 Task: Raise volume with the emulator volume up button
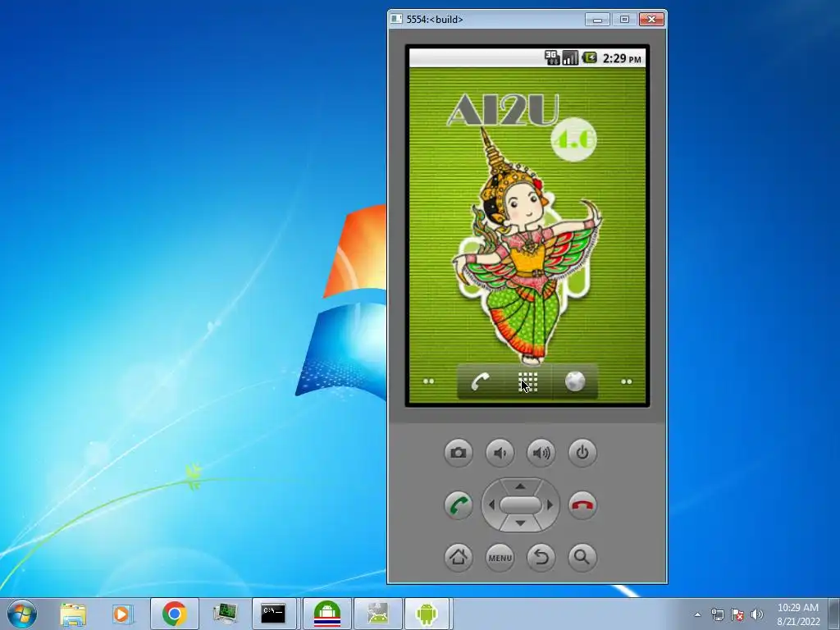tap(541, 453)
